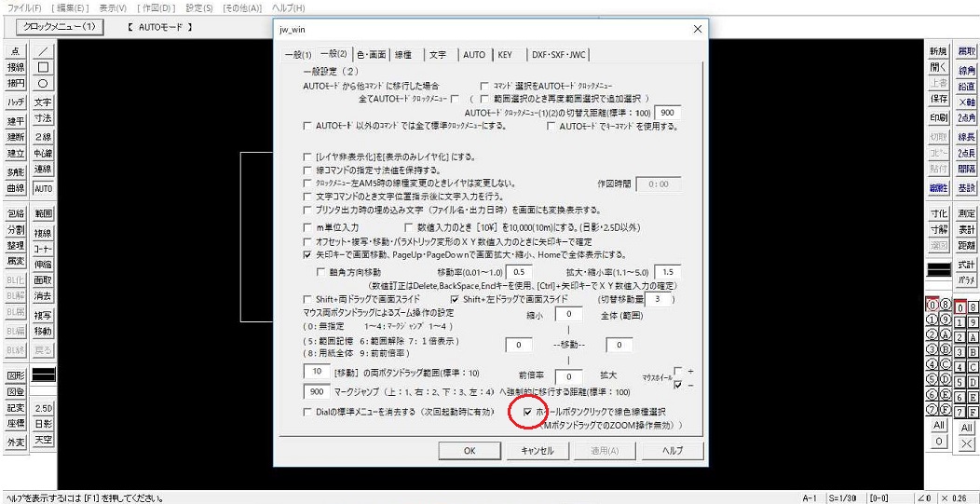Open the DXF·SXF·JWC tab
This screenshot has width=980, height=504.
pos(559,55)
